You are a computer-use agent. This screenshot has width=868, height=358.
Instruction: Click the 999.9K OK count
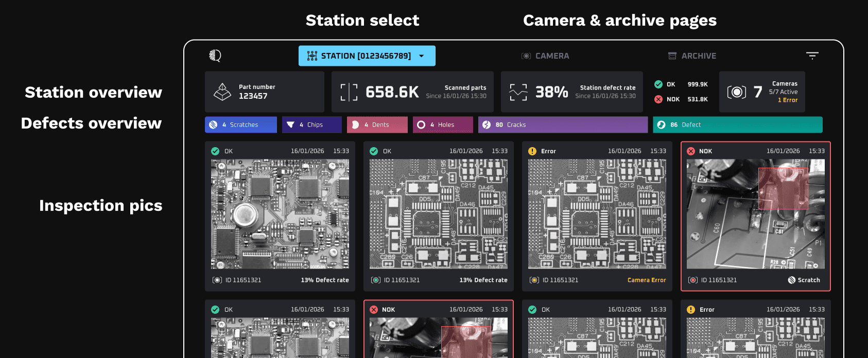[x=698, y=84]
